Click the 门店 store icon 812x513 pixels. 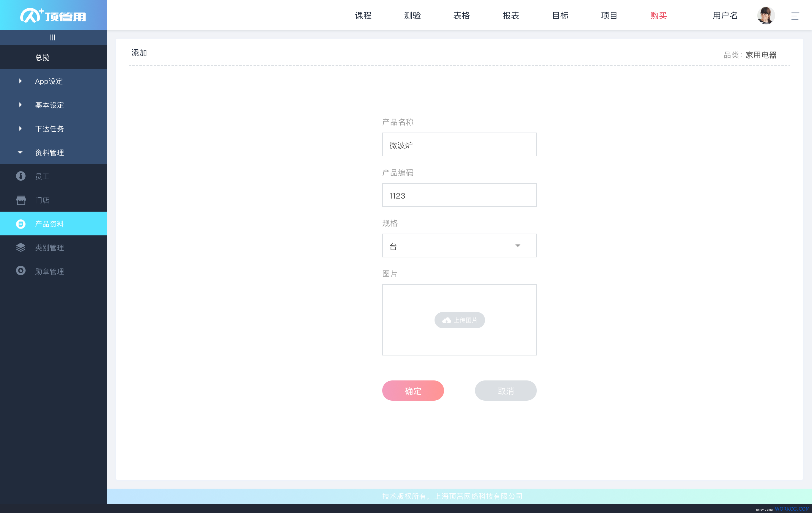(21, 200)
